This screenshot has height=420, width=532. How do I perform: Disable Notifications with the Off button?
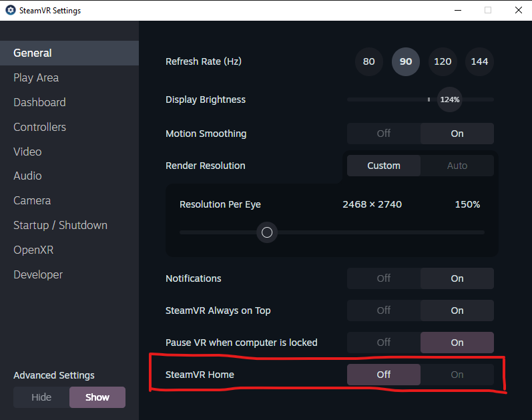384,278
